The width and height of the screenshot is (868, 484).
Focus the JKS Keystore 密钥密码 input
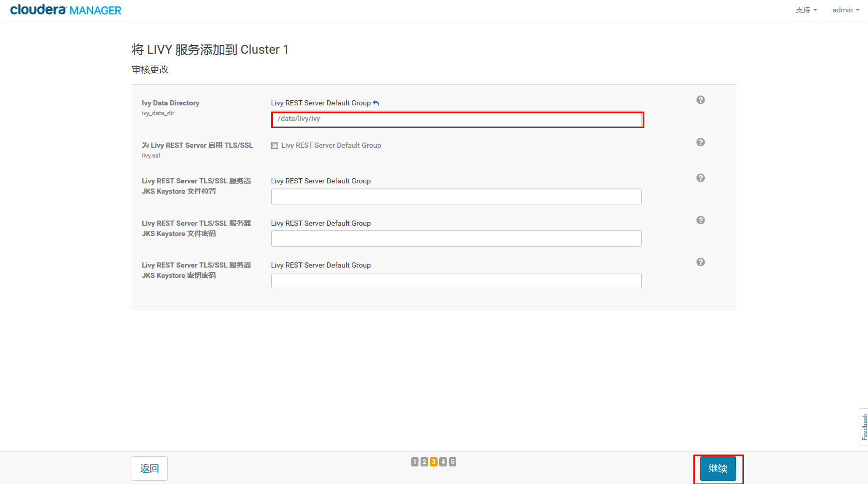pyautogui.click(x=456, y=281)
